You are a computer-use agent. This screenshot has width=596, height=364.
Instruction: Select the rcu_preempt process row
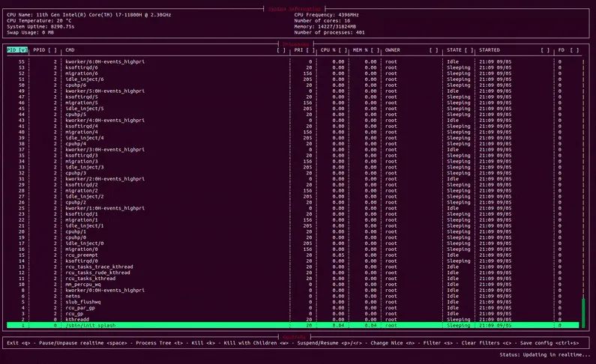pos(292,255)
